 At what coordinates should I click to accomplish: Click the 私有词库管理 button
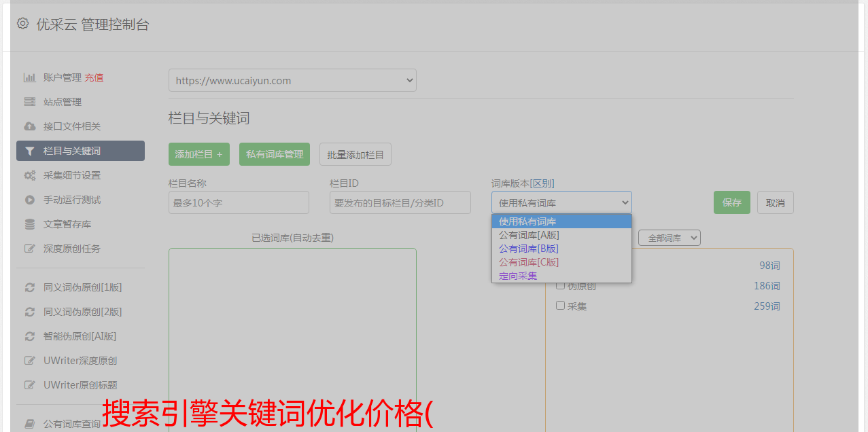click(x=275, y=154)
